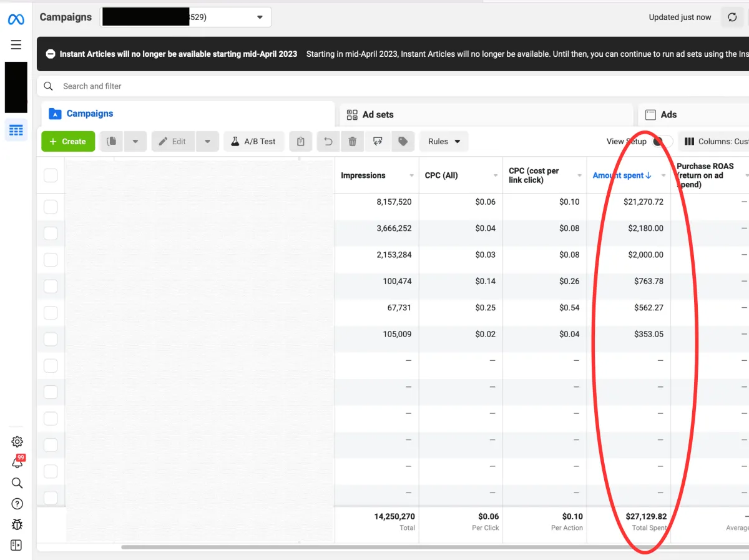The height and width of the screenshot is (560, 749).
Task: Click the Ads window icon
Action: [650, 115]
